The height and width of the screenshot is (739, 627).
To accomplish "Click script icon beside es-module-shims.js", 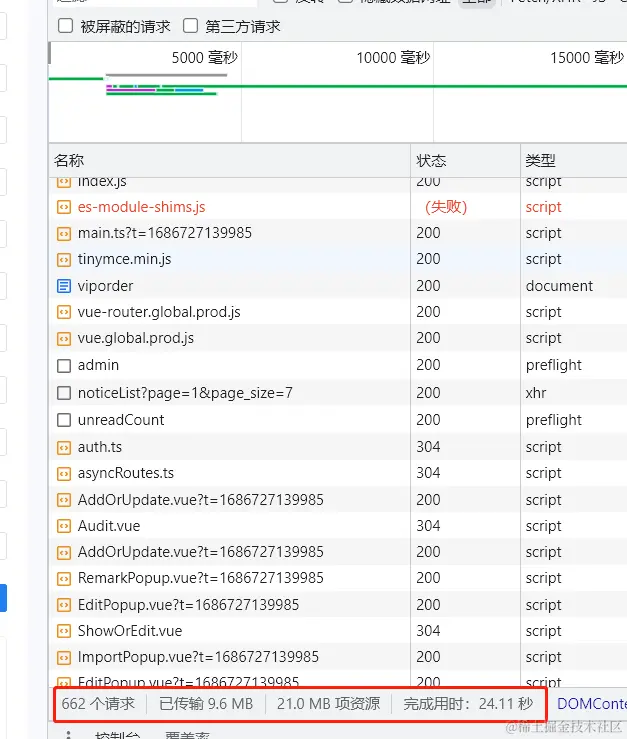I will click(64, 207).
